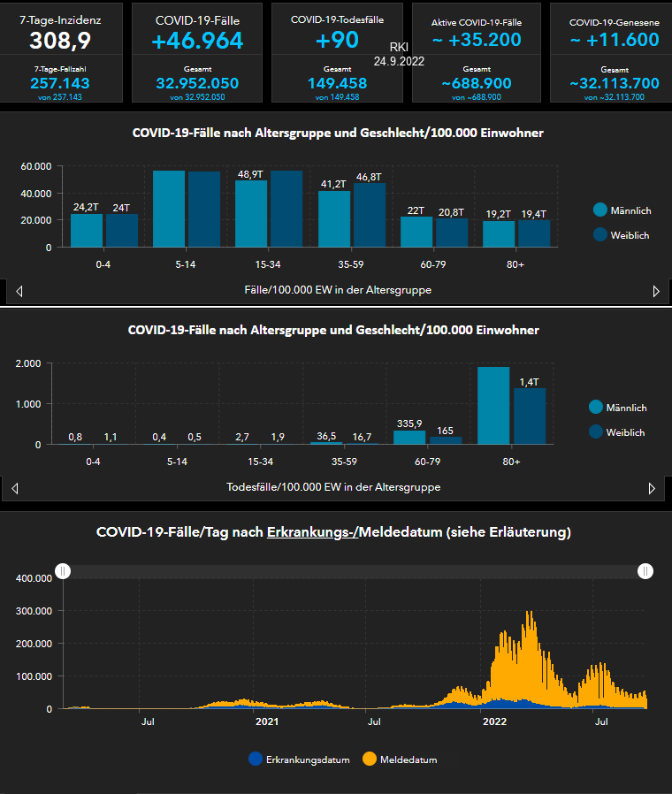
Task: Toggle the Meldedatum legend entry
Action: [401, 760]
